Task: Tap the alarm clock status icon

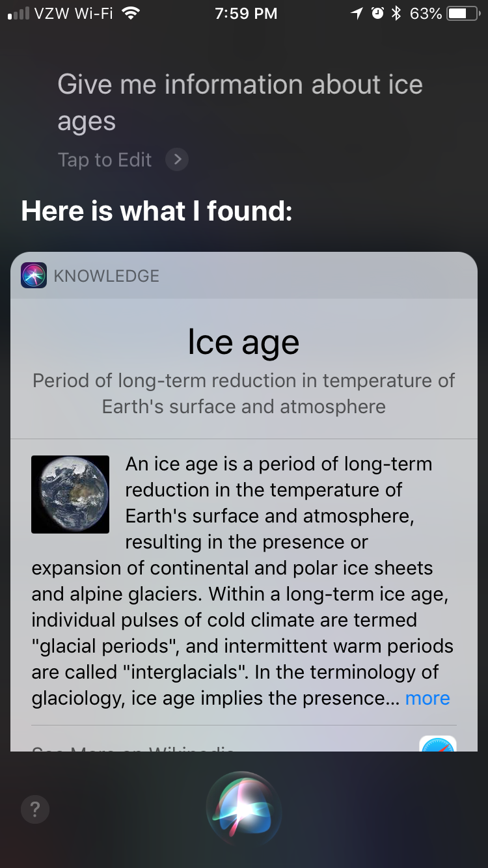Action: 377,13
